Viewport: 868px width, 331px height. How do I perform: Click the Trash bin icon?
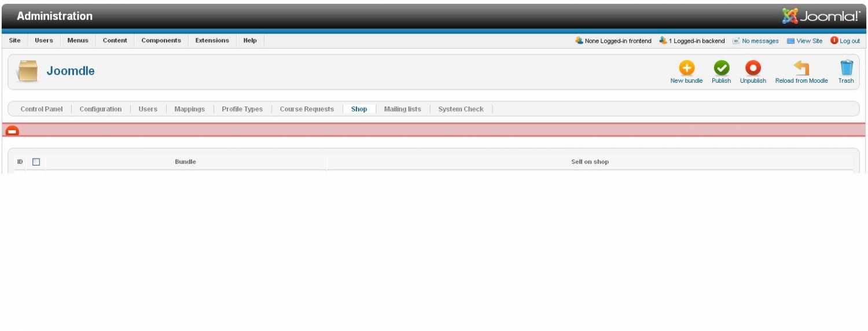tap(846, 68)
